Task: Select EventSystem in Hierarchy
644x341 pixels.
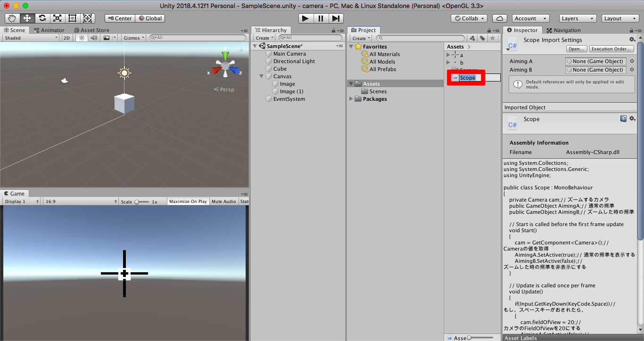Action: (x=289, y=99)
